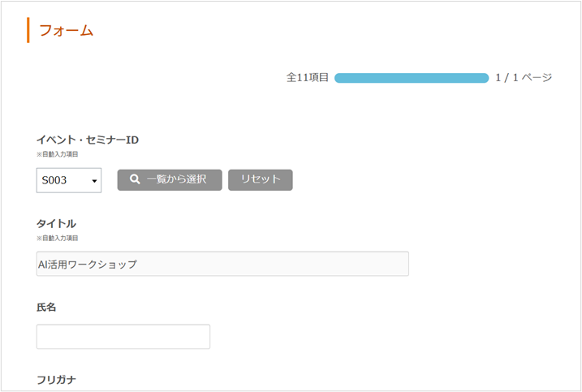Screen dimensions: 582x392
Task: Click the フォーム page heading
Action: point(67,31)
